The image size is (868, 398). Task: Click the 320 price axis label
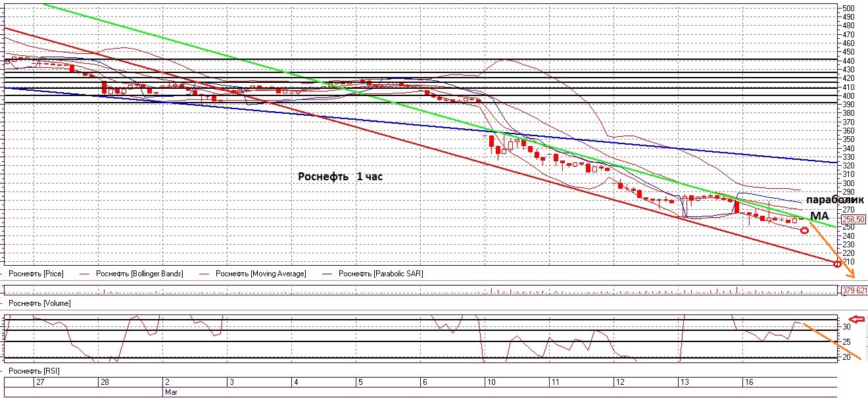coord(848,166)
